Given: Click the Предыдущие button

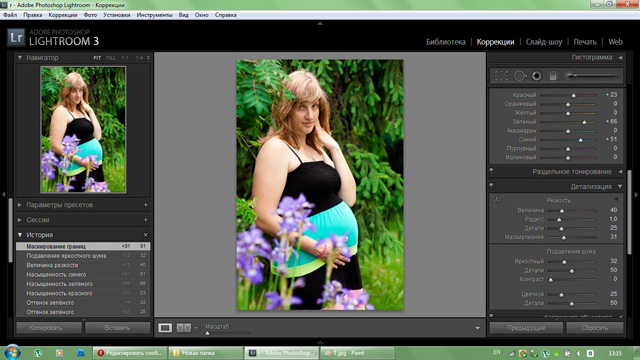Looking at the screenshot, I should tap(526, 328).
